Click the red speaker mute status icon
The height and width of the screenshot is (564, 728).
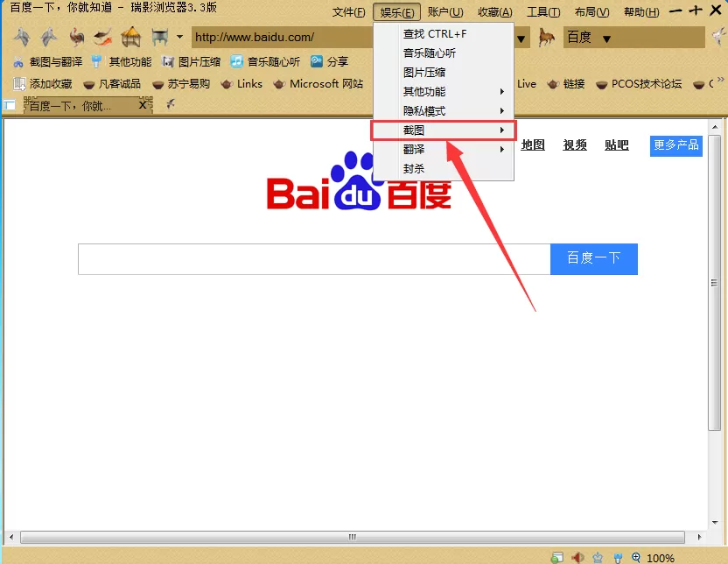point(577,558)
